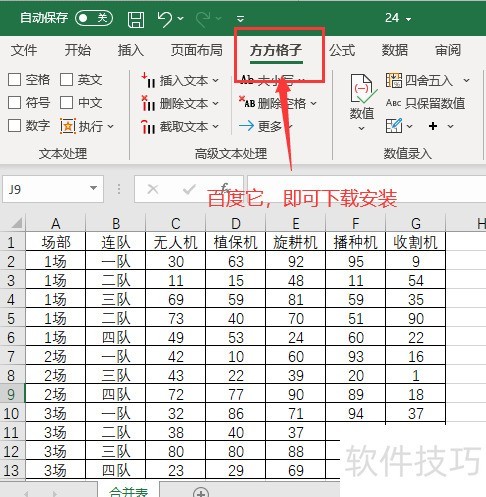Open the 删除空格 dropdown

tap(314, 104)
